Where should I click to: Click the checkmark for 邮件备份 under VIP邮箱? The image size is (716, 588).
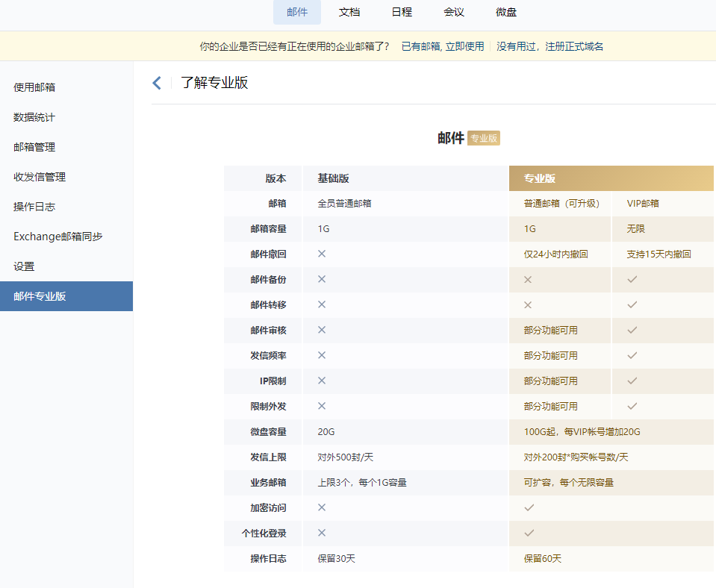click(x=632, y=279)
